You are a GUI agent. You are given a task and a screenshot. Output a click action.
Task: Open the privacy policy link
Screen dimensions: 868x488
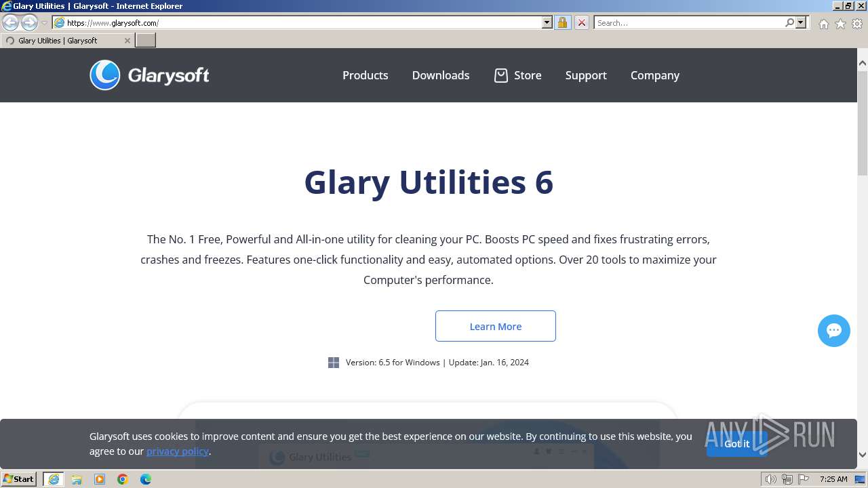click(178, 451)
